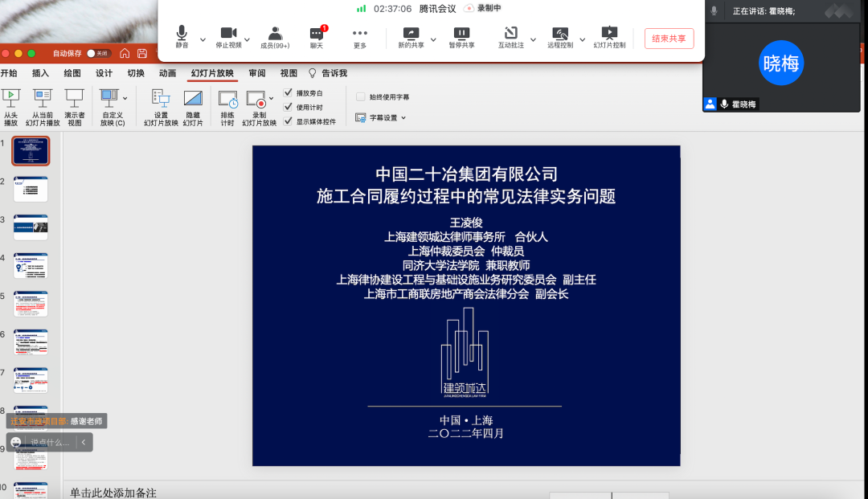Image resolution: width=868 pixels, height=499 pixels.
Task: Click the Slide Show (幻灯片放映) tab
Action: [212, 73]
